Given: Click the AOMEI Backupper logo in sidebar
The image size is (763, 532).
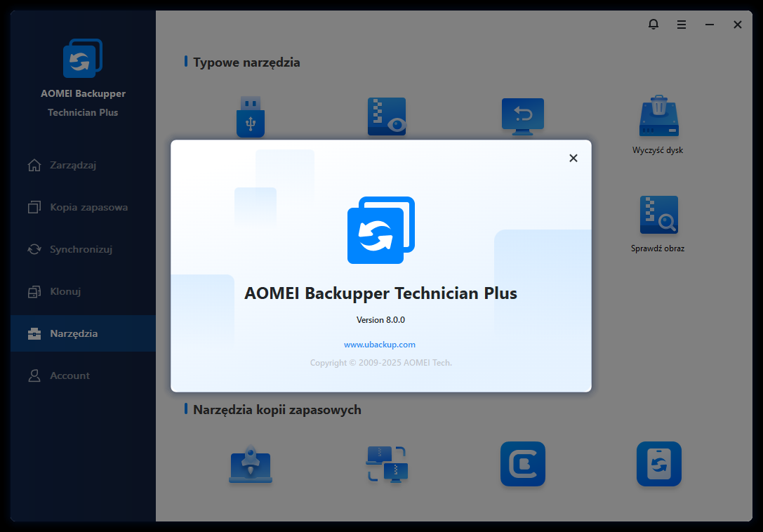Looking at the screenshot, I should 83,58.
